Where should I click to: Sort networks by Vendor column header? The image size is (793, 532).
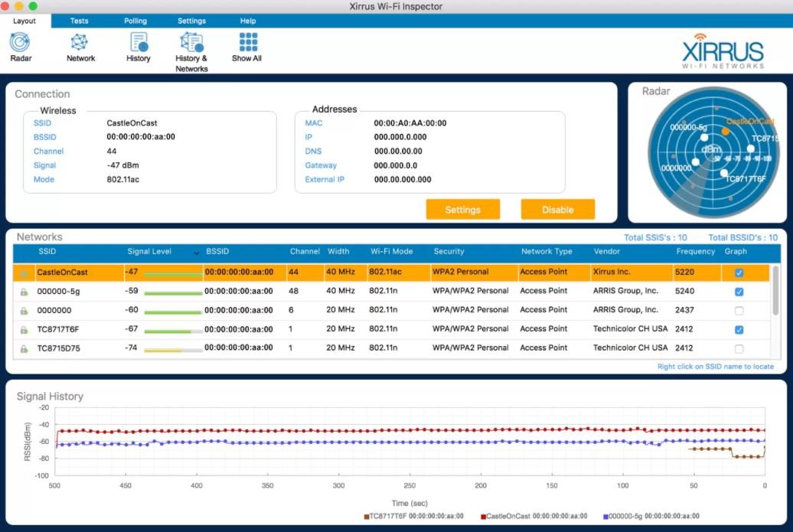[606, 251]
